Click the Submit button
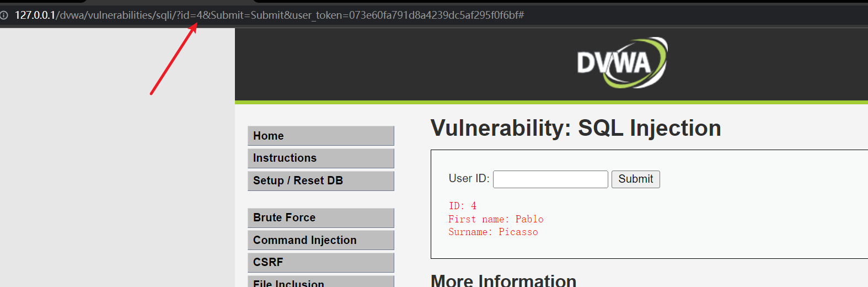Screen dimensions: 868x287 point(635,179)
